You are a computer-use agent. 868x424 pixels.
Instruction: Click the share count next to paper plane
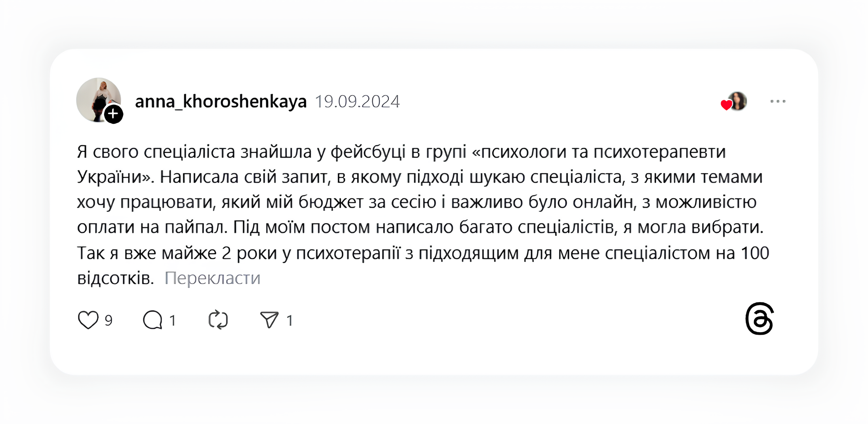[x=289, y=320]
